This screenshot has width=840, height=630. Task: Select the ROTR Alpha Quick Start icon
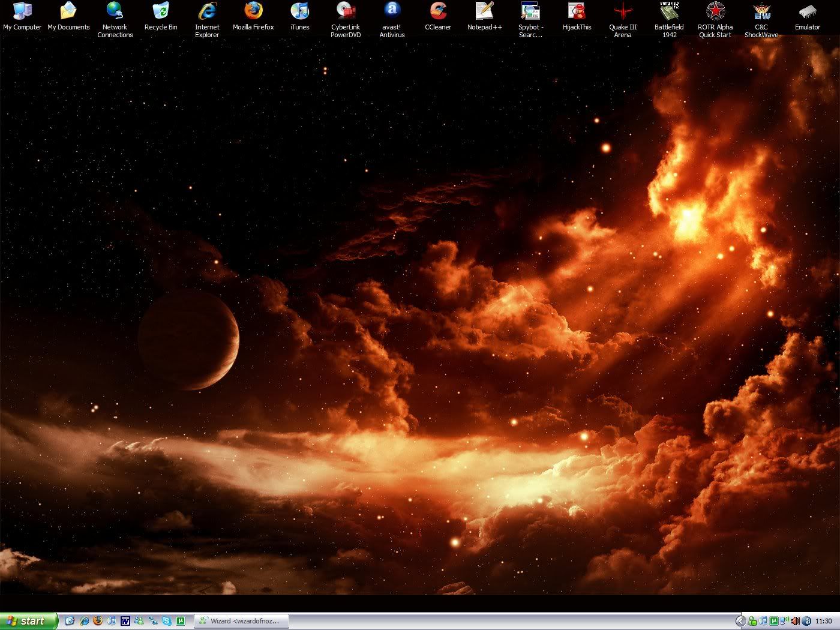[715, 20]
